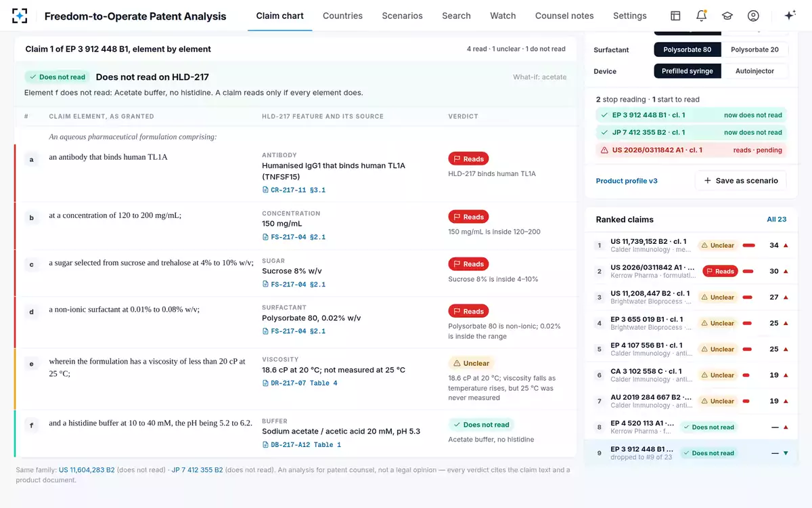Click the Unclear warning badge for element e
This screenshot has width=812, height=508.
pyautogui.click(x=471, y=363)
